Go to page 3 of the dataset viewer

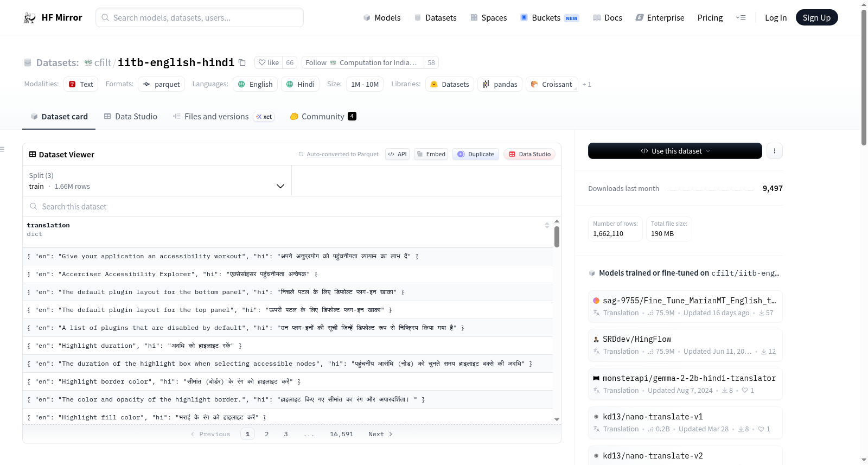point(286,434)
